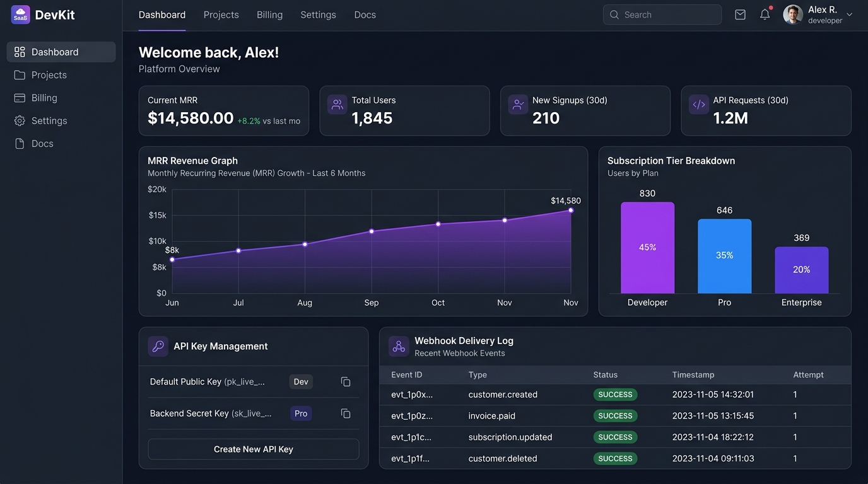Click timestamp 2023-11-05 13:15:45
Screen dimensions: 868x484
[713, 416]
